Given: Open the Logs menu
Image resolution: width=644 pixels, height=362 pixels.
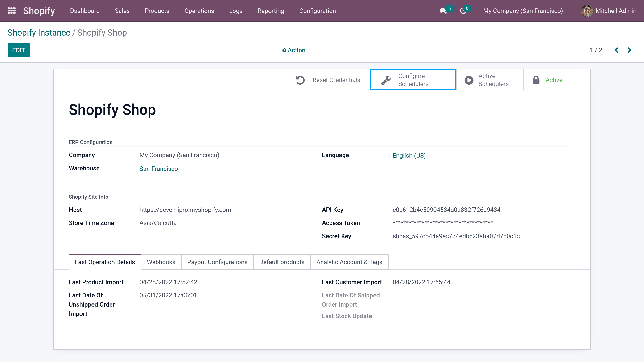Looking at the screenshot, I should [236, 11].
